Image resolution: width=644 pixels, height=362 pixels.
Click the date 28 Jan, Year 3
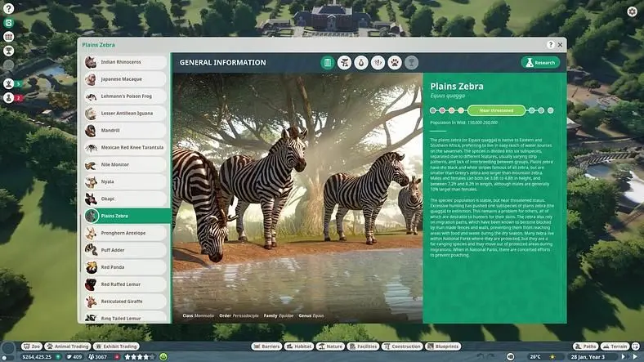coord(588,357)
